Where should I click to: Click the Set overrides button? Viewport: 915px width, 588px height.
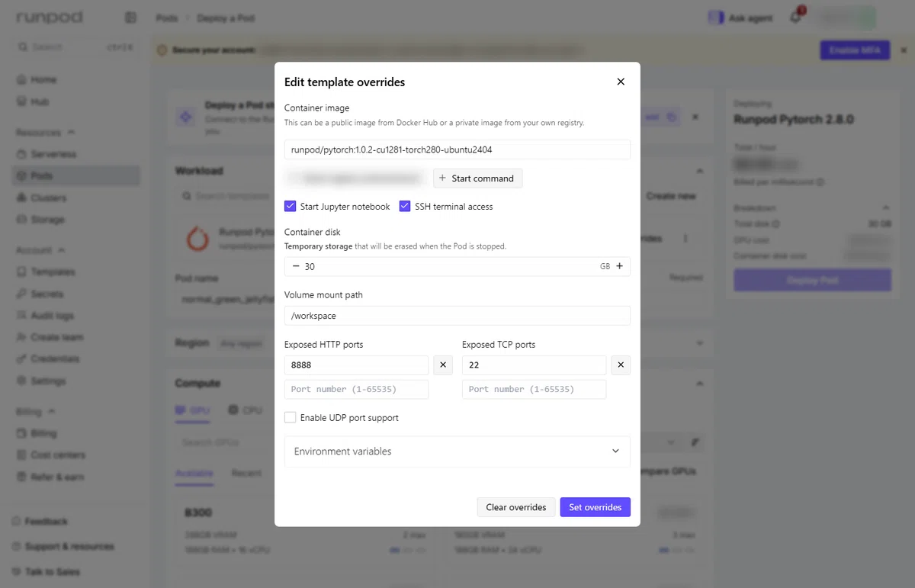[595, 507]
